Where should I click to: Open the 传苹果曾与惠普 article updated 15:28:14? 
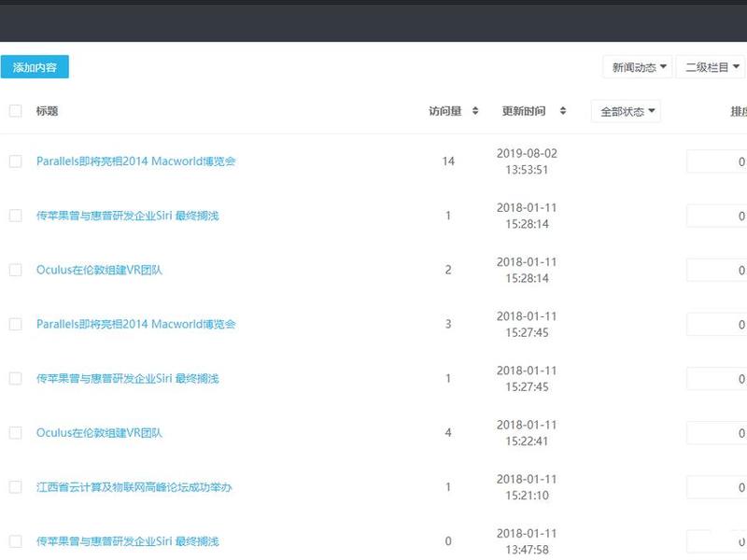pos(128,216)
